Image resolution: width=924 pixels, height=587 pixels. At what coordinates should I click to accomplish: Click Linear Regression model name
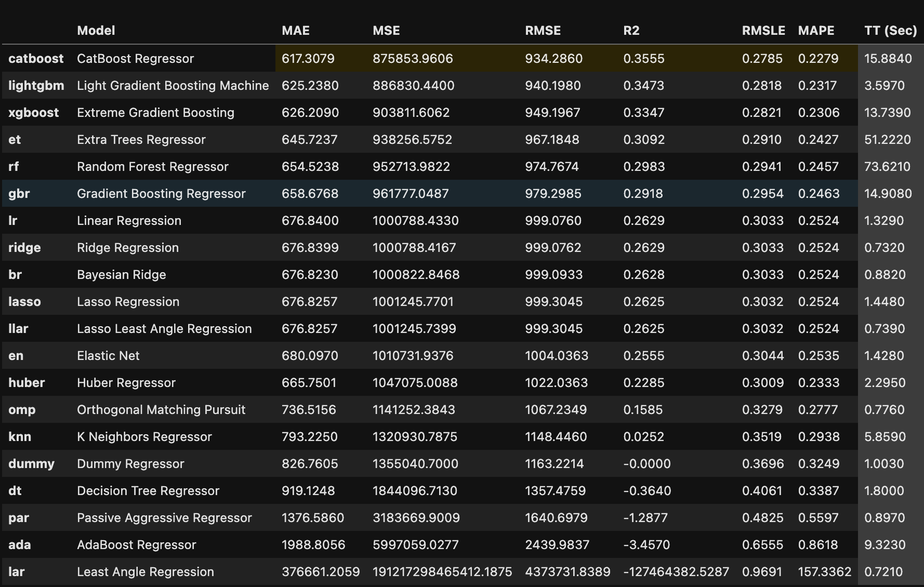pyautogui.click(x=129, y=221)
